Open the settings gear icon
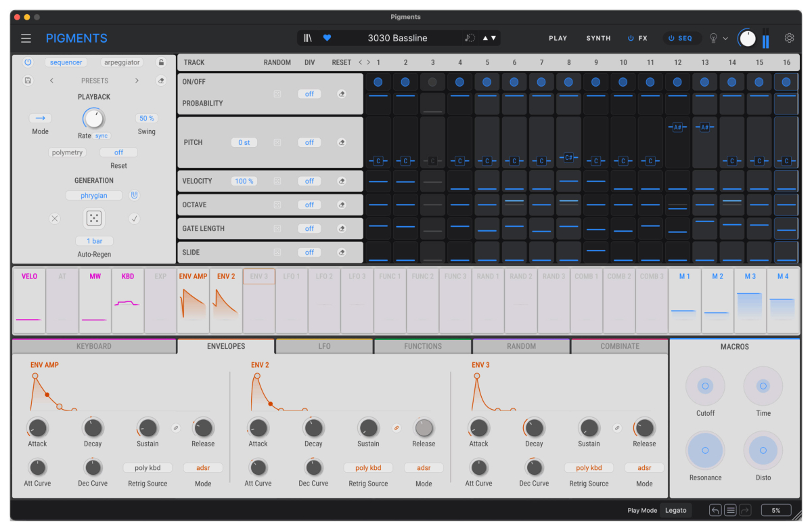Viewport: 812px width, 531px height. click(x=789, y=38)
